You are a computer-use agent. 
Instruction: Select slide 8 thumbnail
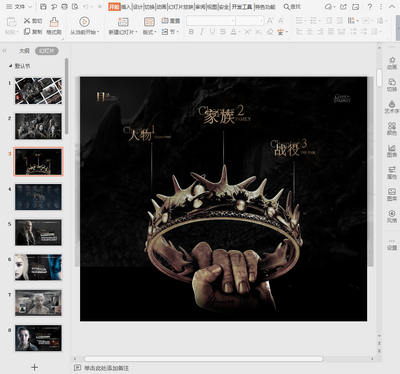[x=38, y=338]
